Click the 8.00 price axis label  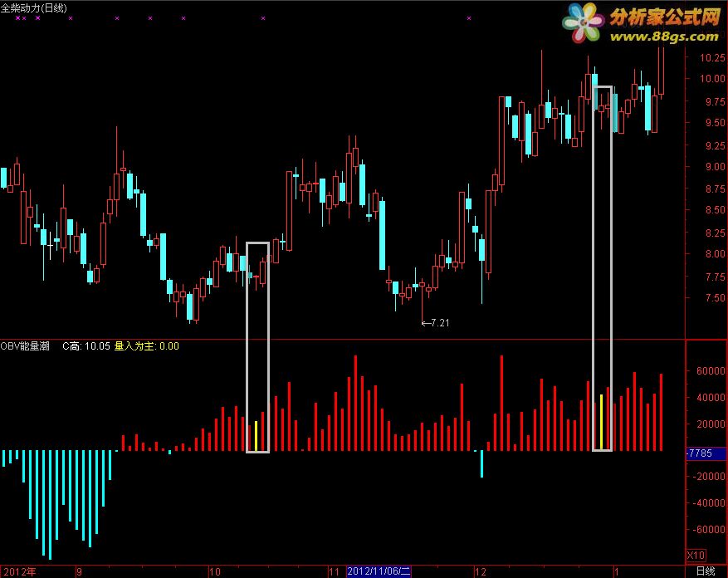click(715, 253)
